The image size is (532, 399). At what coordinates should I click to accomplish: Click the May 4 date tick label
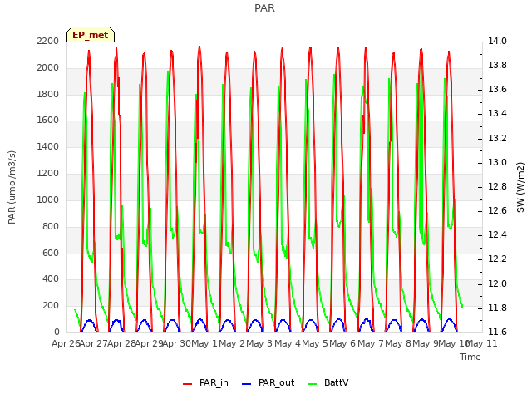click(288, 343)
